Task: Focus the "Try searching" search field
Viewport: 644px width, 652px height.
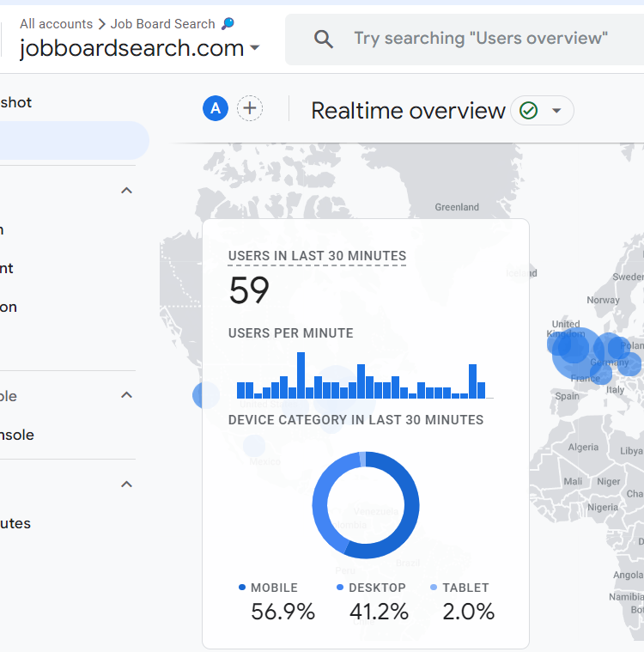Action: (465, 40)
